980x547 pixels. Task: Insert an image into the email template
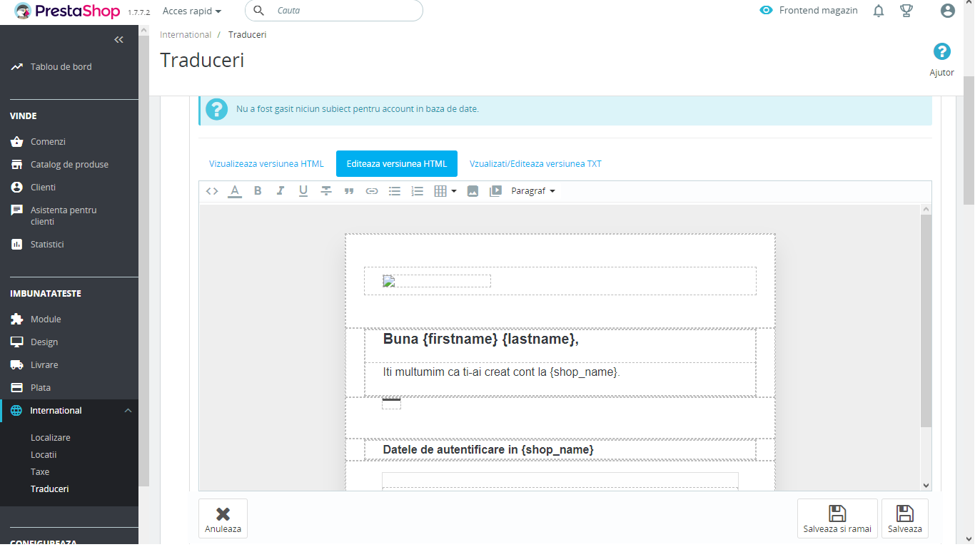(473, 191)
